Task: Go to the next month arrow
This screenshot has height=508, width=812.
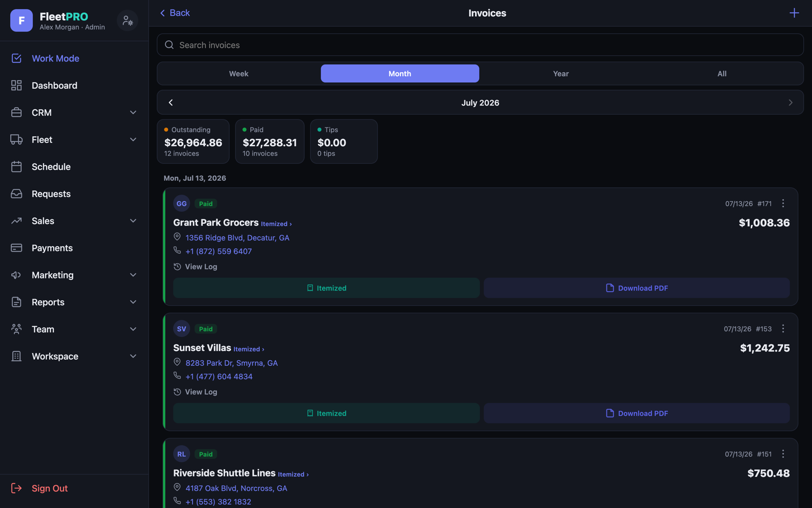Action: tap(790, 103)
